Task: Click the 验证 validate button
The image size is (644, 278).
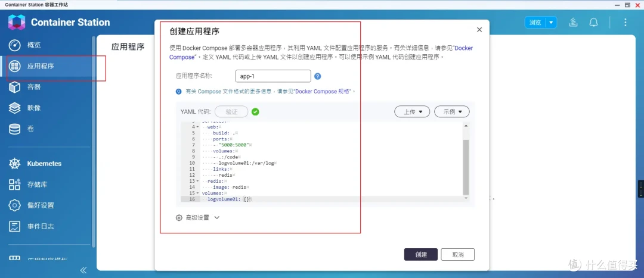Action: tap(231, 111)
